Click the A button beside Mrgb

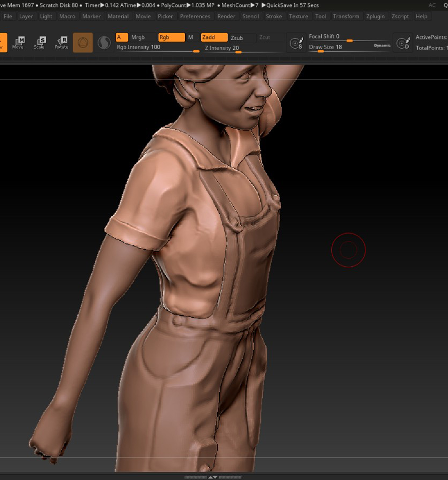click(122, 37)
